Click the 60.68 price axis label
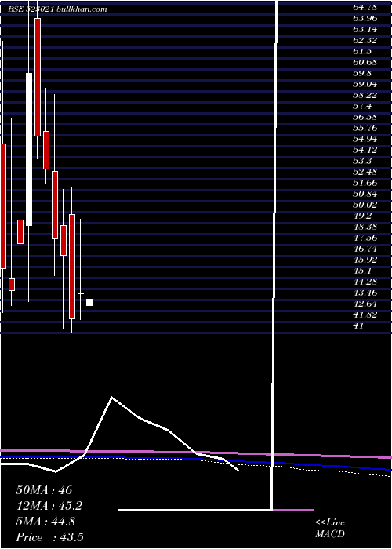This screenshot has height=549, width=392. coord(365,62)
